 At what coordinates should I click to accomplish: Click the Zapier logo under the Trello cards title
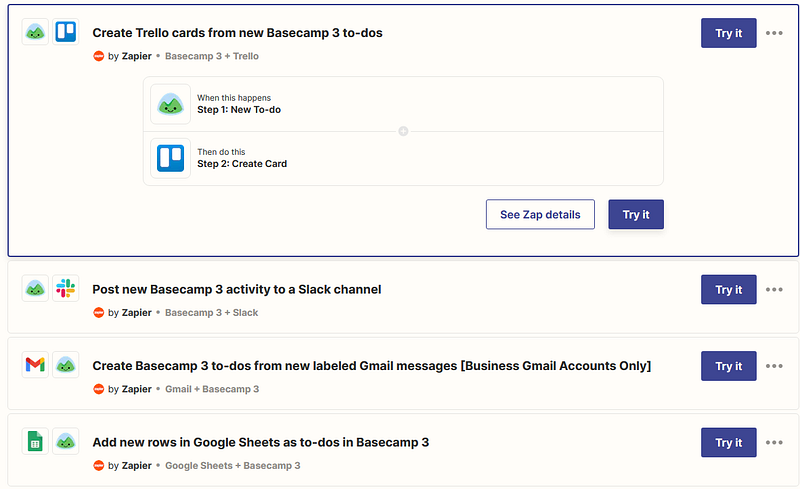[x=98, y=56]
